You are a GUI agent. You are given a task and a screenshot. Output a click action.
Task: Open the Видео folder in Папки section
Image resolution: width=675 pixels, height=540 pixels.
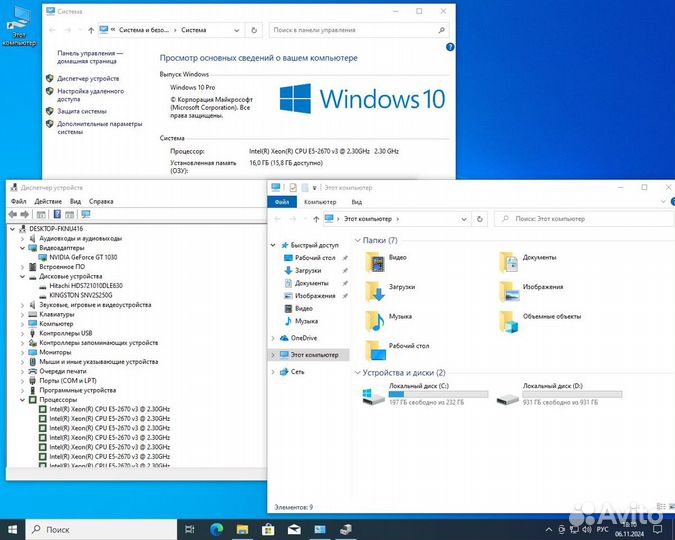coord(377,262)
